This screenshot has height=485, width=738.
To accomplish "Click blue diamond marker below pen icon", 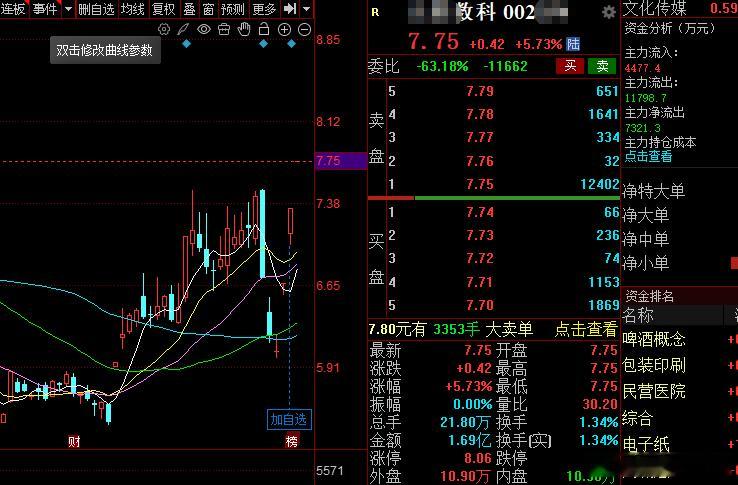I will coord(187,44).
